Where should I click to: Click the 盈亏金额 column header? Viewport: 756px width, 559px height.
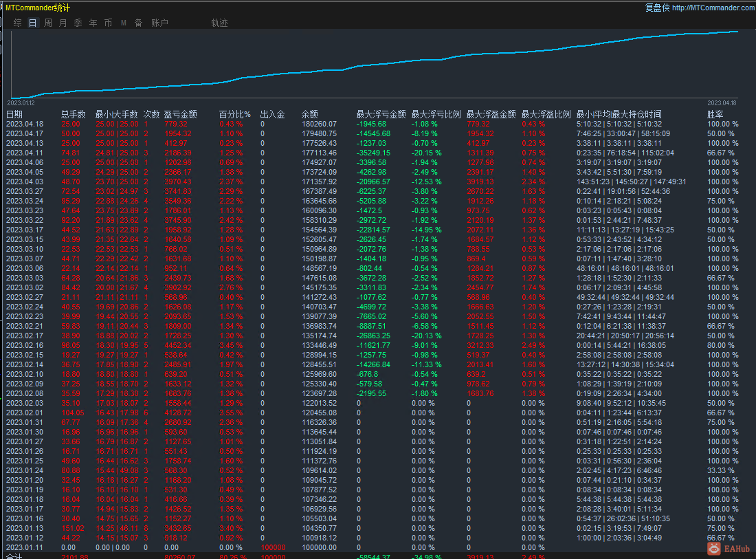[180, 114]
